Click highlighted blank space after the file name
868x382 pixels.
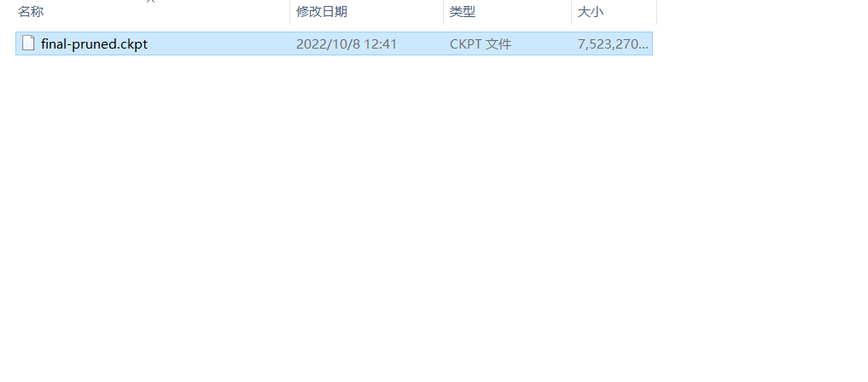coord(218,43)
